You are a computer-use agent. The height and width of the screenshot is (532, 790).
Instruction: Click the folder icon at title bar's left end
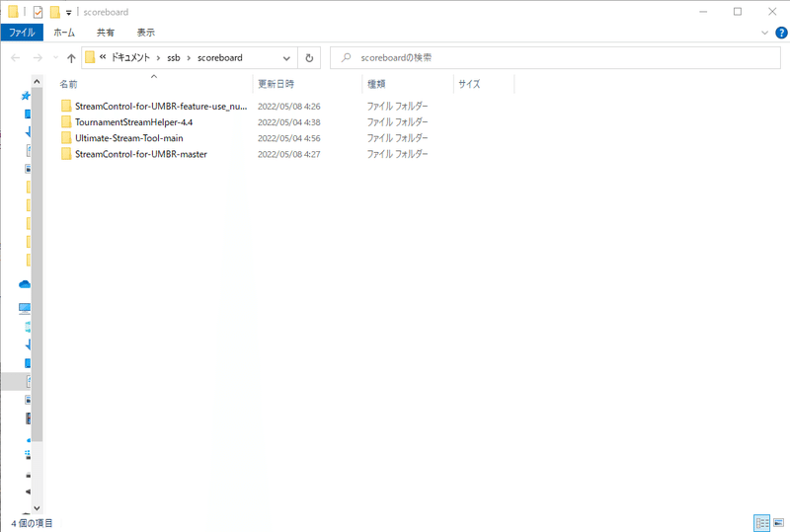(13, 12)
